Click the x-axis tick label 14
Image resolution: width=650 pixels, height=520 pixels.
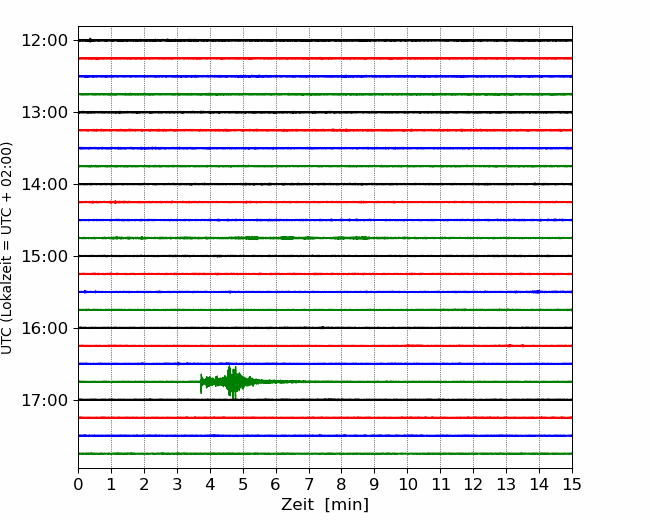pos(539,484)
